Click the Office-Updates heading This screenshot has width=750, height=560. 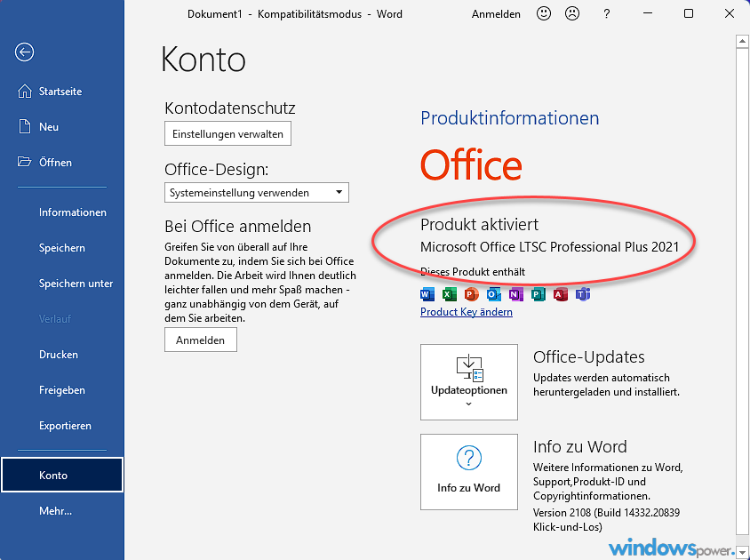[589, 357]
